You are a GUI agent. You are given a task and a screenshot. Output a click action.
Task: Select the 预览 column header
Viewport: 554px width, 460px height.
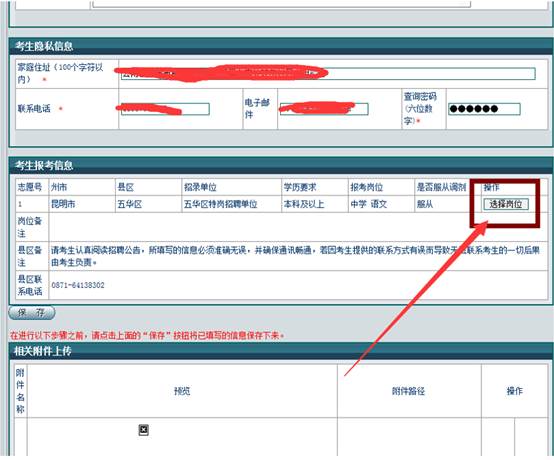[182, 391]
